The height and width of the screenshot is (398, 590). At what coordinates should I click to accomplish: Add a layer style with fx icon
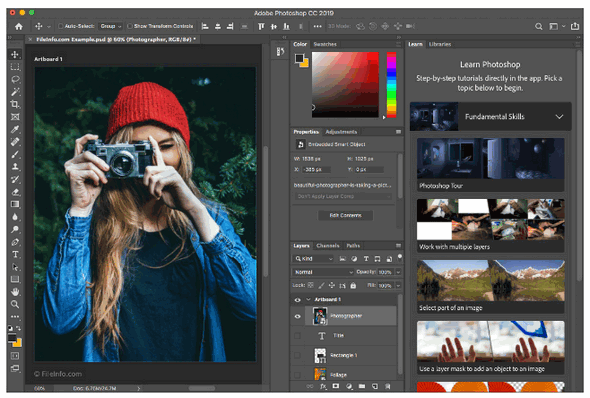pyautogui.click(x=323, y=386)
